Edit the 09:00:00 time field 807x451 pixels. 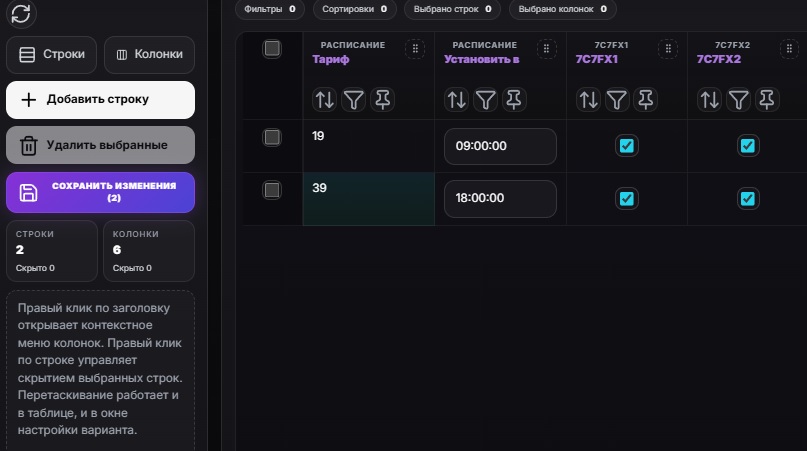pyautogui.click(x=500, y=146)
